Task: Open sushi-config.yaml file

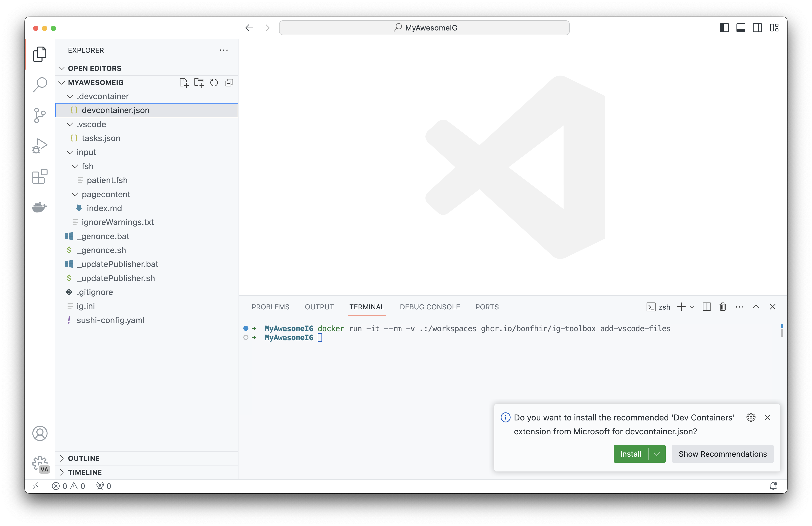Action: tap(147, 320)
